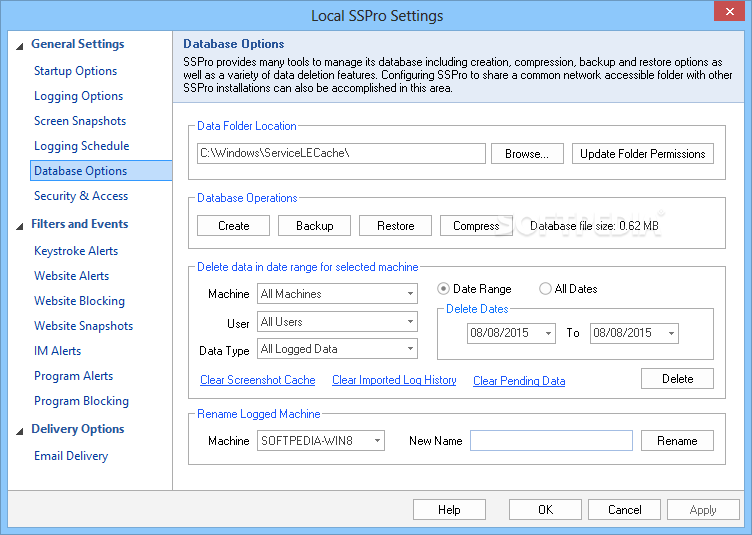Open Logging Schedule settings
The image size is (752, 535).
point(82,146)
